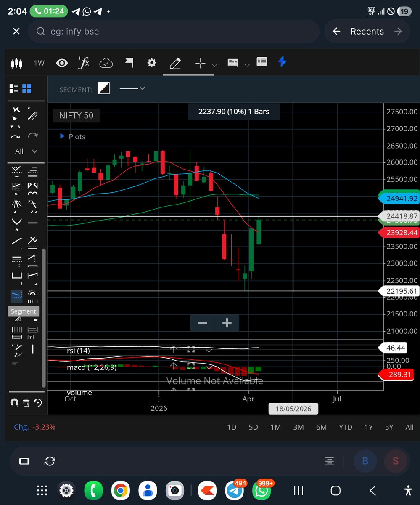Focus the symbol search field
420x505 pixels.
174,31
